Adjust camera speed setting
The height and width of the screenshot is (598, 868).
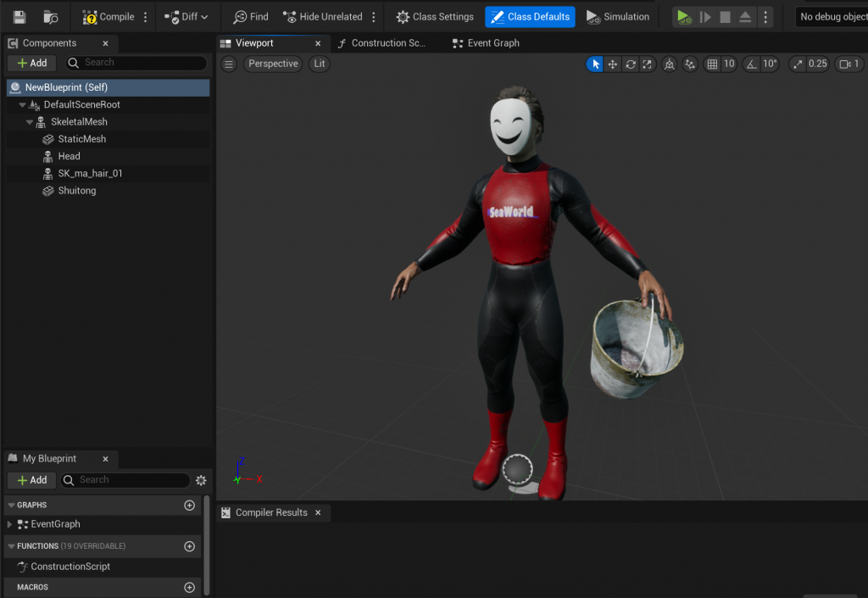[849, 64]
